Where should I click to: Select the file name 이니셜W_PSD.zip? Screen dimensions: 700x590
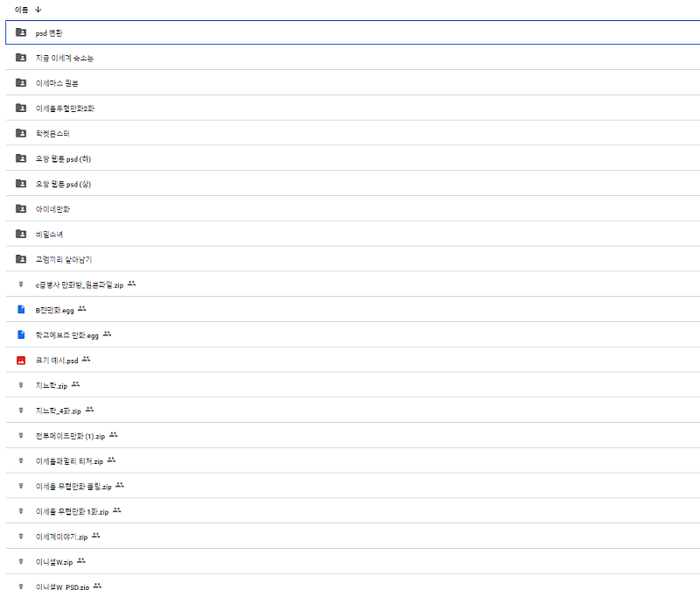(x=62, y=586)
